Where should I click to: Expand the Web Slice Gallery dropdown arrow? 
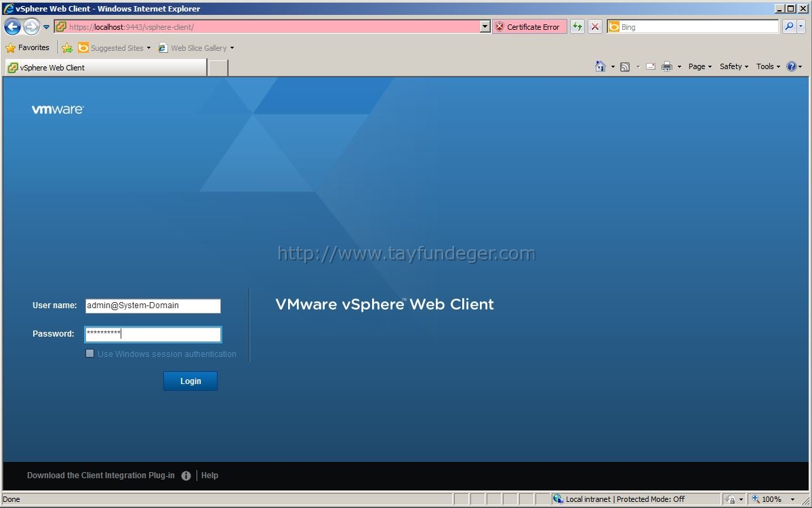232,48
